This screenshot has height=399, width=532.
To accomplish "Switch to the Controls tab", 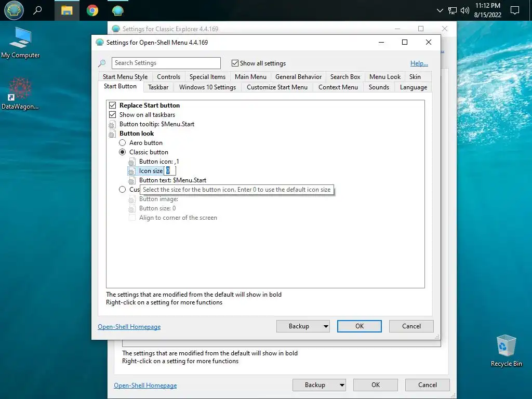I will pos(169,77).
